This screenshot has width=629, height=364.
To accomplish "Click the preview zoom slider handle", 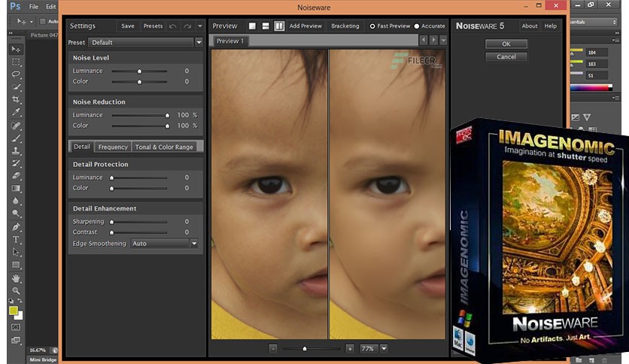I will (x=305, y=349).
